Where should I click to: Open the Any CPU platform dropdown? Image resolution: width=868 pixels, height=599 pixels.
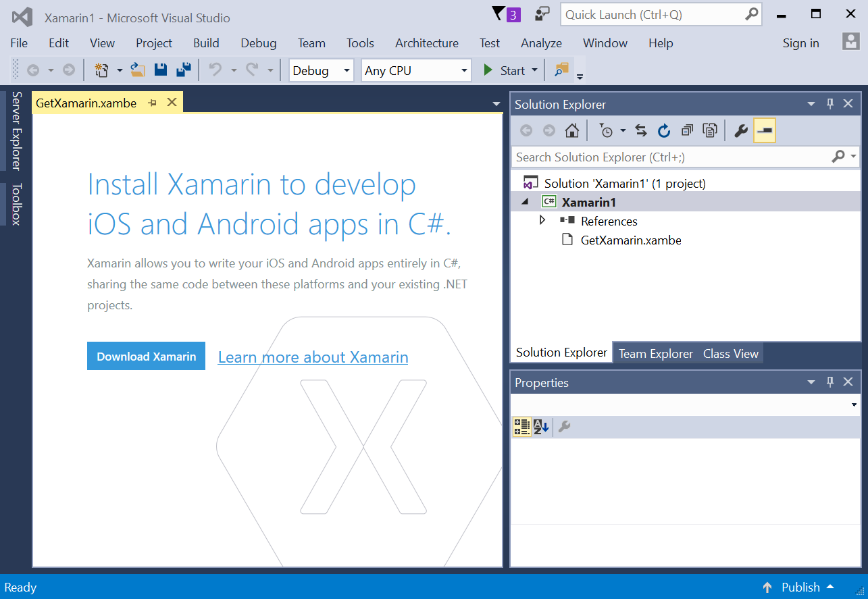(x=464, y=70)
